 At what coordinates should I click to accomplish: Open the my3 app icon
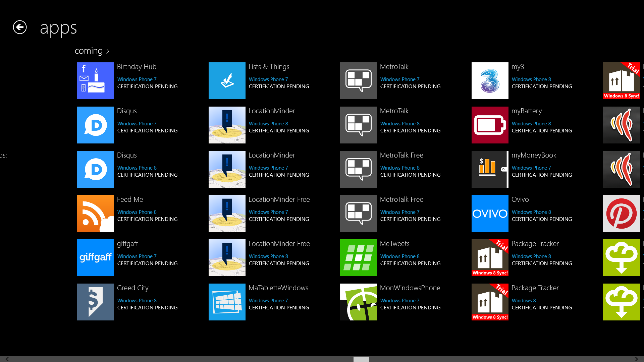[x=490, y=81]
